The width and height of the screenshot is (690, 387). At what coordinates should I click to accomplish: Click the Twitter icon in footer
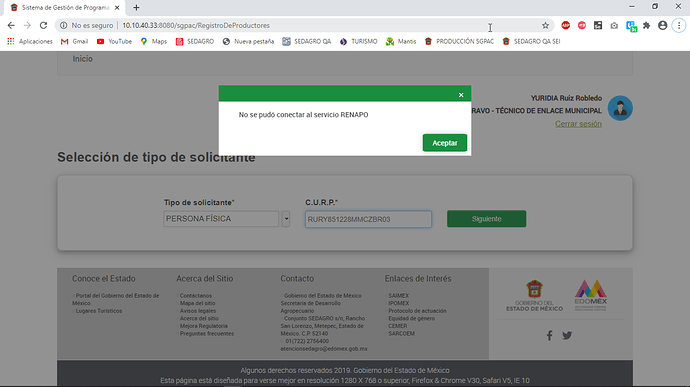(567, 335)
